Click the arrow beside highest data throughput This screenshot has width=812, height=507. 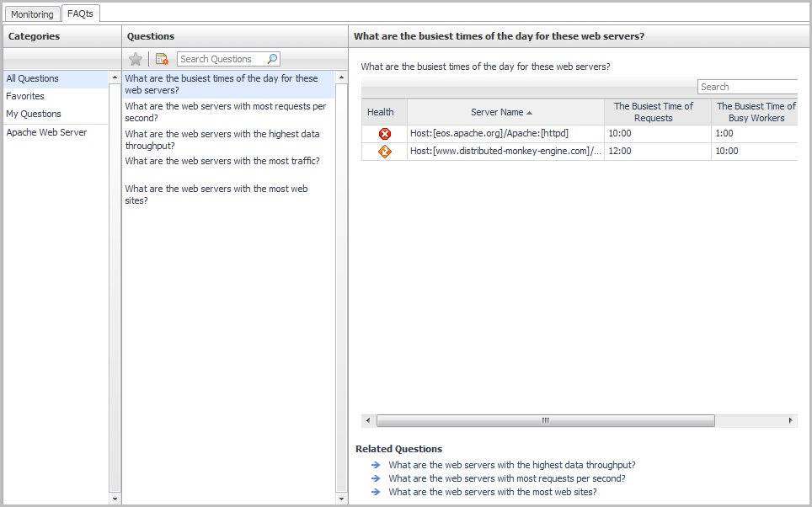(376, 465)
